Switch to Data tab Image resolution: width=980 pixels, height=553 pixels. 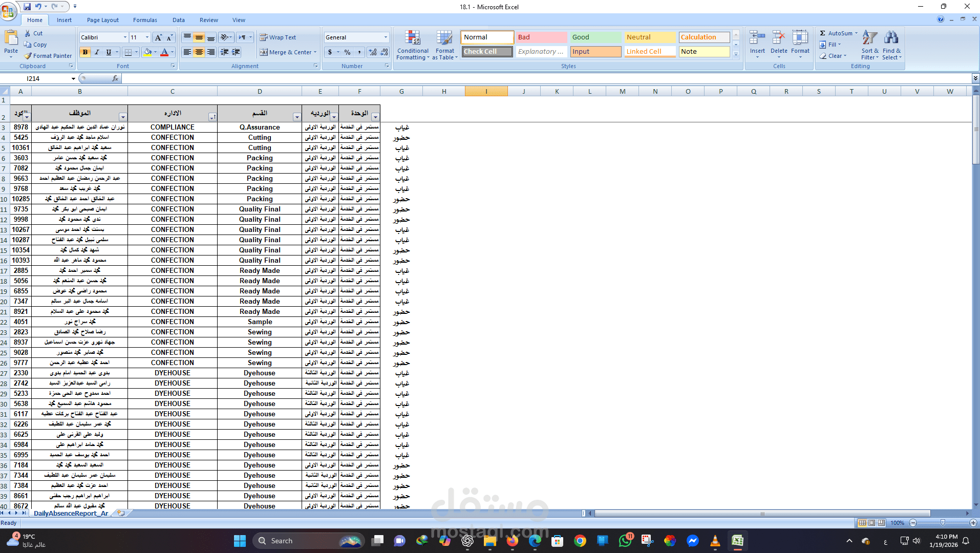pyautogui.click(x=179, y=20)
